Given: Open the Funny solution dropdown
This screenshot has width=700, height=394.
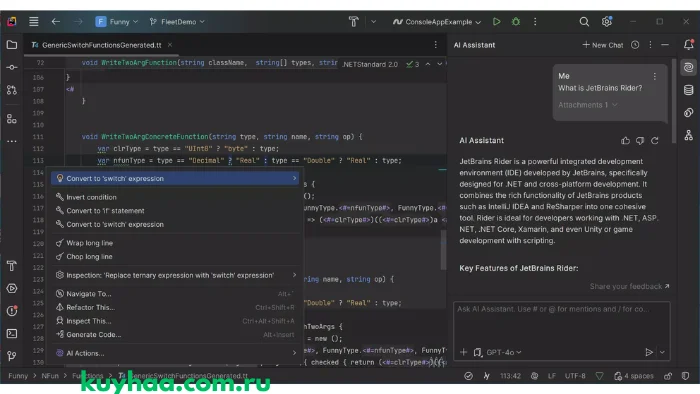Looking at the screenshot, I should [117, 21].
